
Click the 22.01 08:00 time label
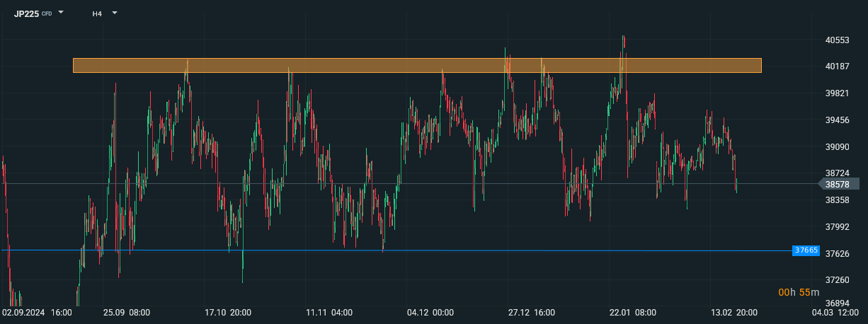[633, 312]
